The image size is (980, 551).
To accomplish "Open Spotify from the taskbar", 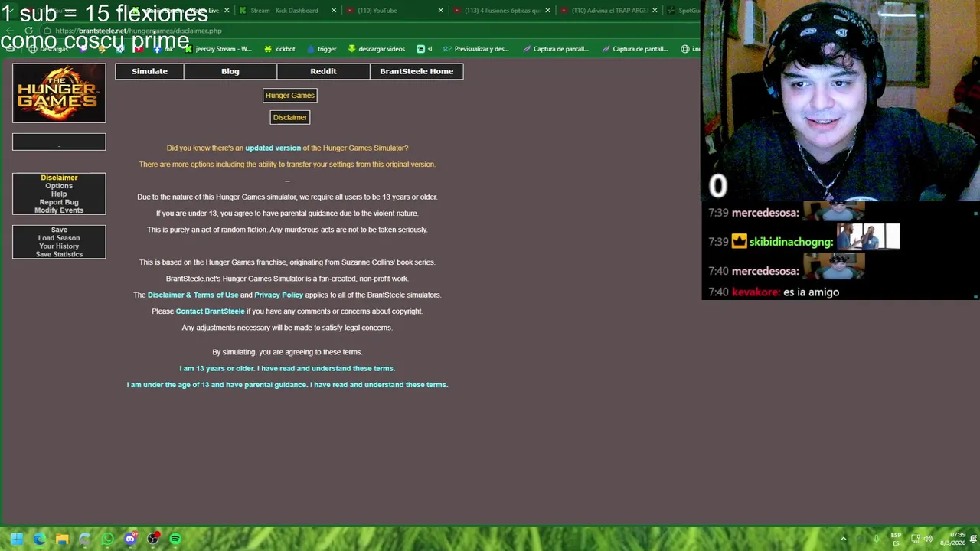I will coord(175,540).
